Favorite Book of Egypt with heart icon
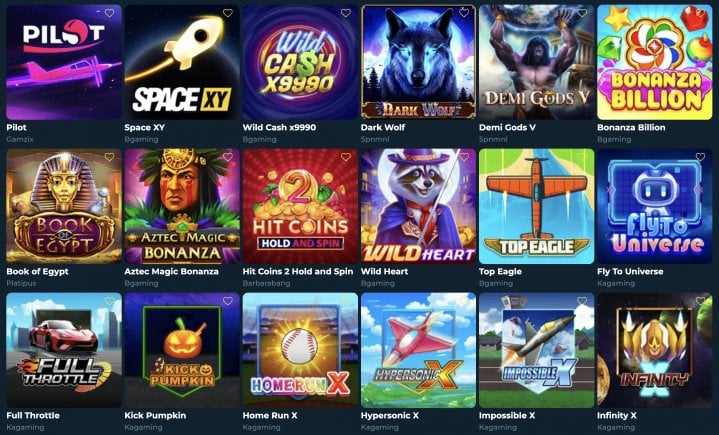 (109, 157)
